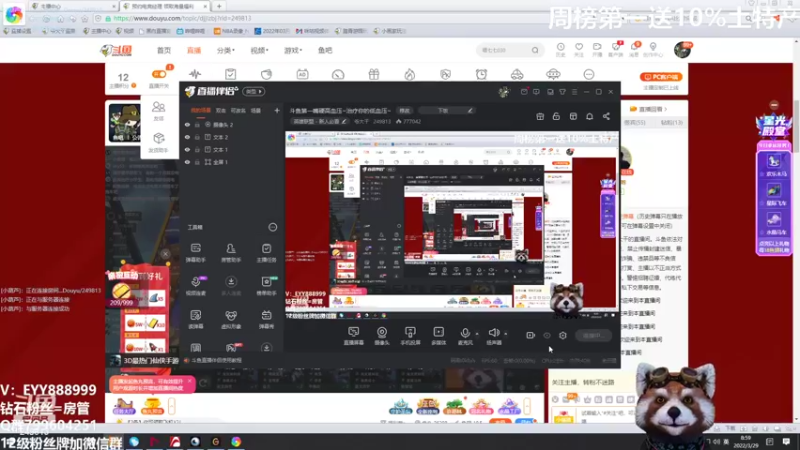Close the pink notification popup
The image size is (800, 450).
189,381
